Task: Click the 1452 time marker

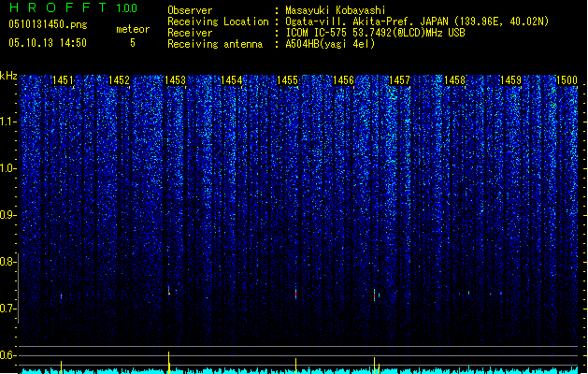Action: [x=119, y=80]
